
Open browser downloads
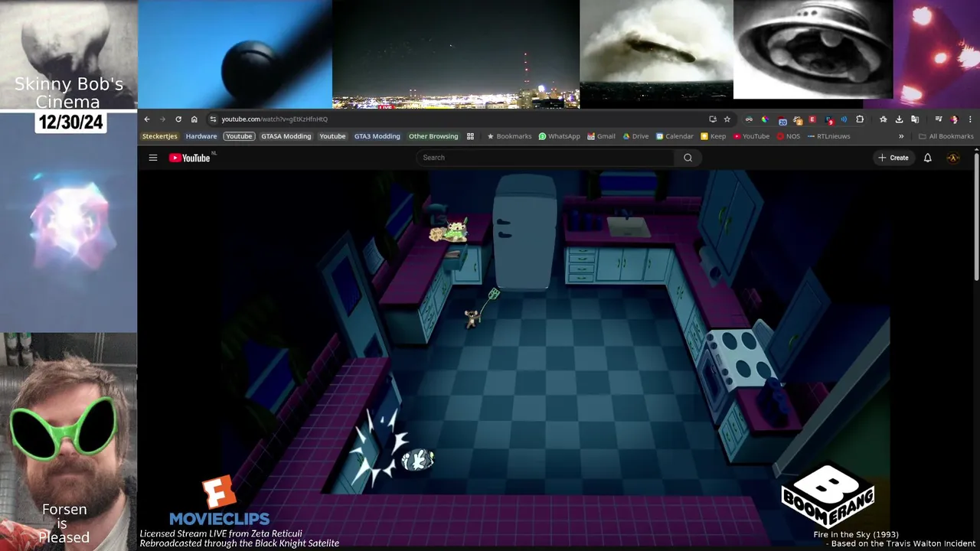899,119
